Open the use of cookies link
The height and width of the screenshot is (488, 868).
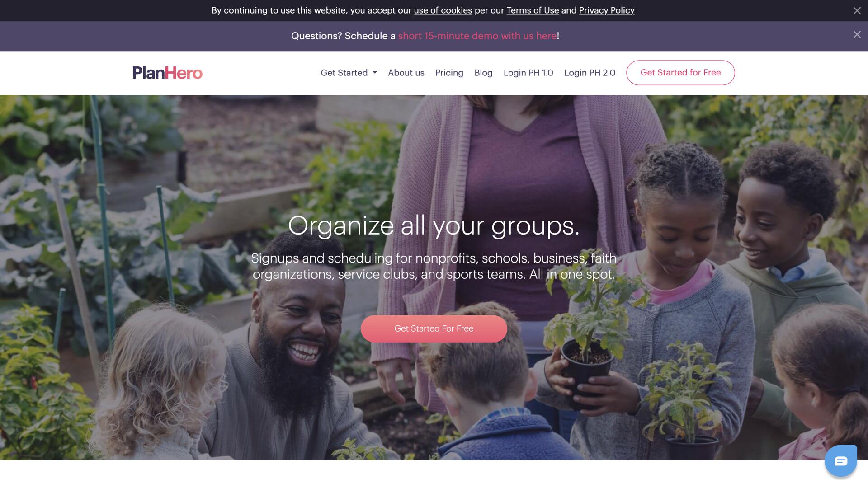pyautogui.click(x=443, y=10)
